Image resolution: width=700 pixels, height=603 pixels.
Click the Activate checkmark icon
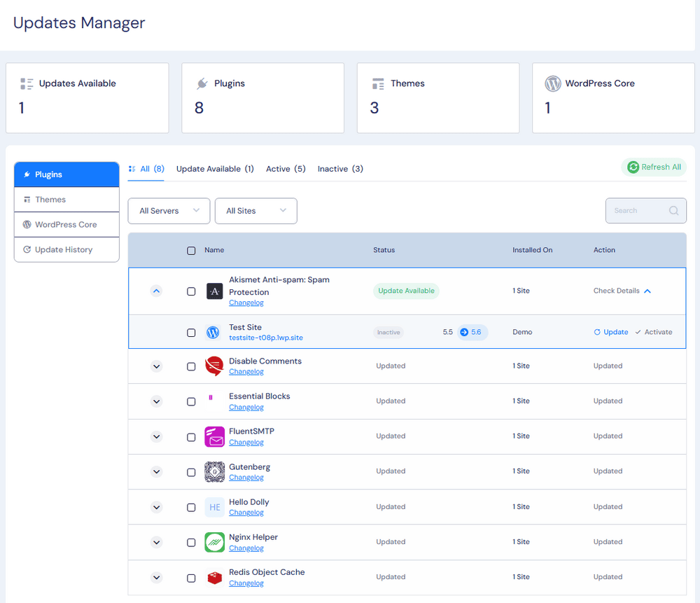[x=638, y=332]
